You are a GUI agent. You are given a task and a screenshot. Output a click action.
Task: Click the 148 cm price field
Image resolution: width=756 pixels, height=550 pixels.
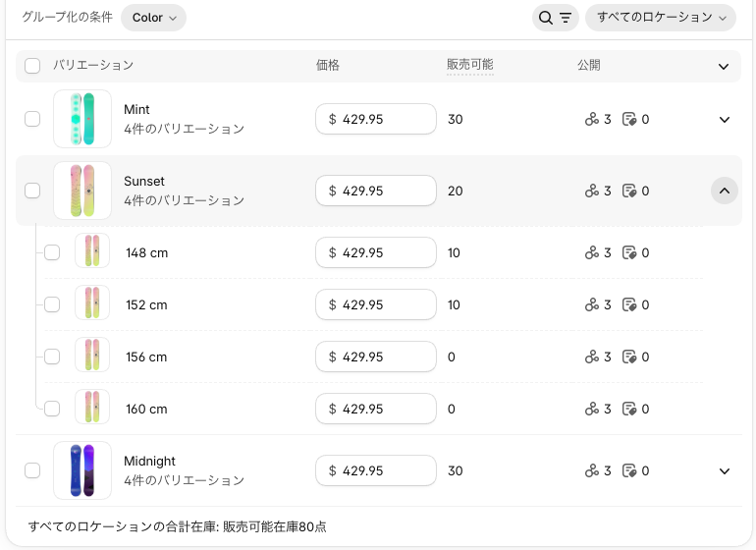[x=376, y=252]
